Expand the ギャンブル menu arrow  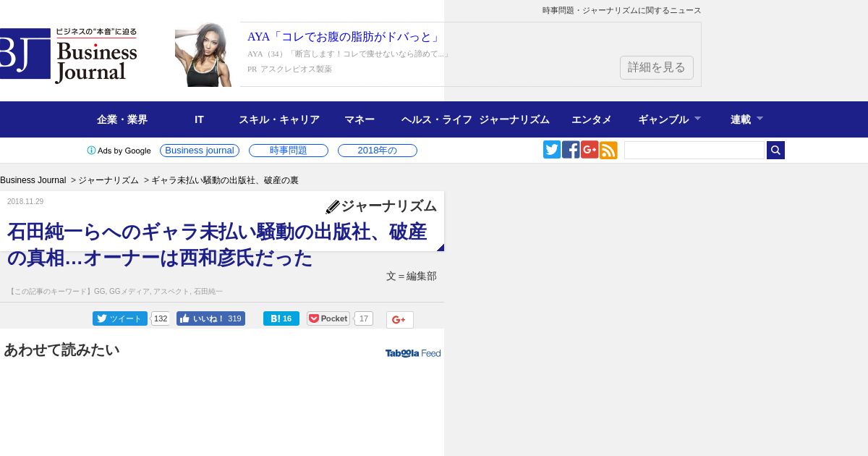click(x=697, y=118)
